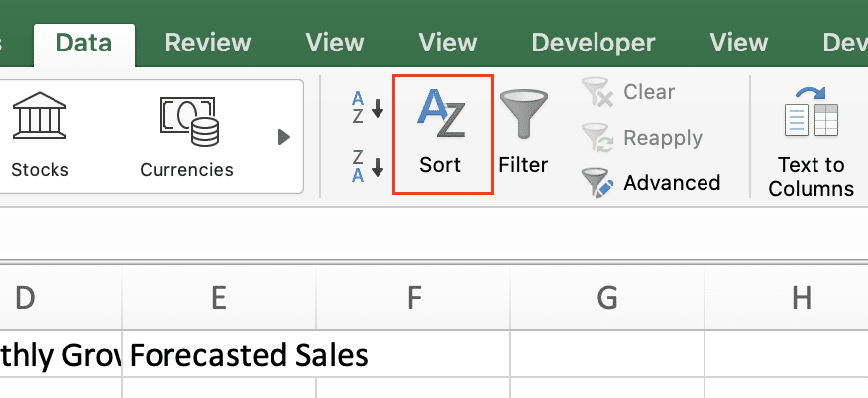Open the View tab right of Review

click(x=334, y=43)
